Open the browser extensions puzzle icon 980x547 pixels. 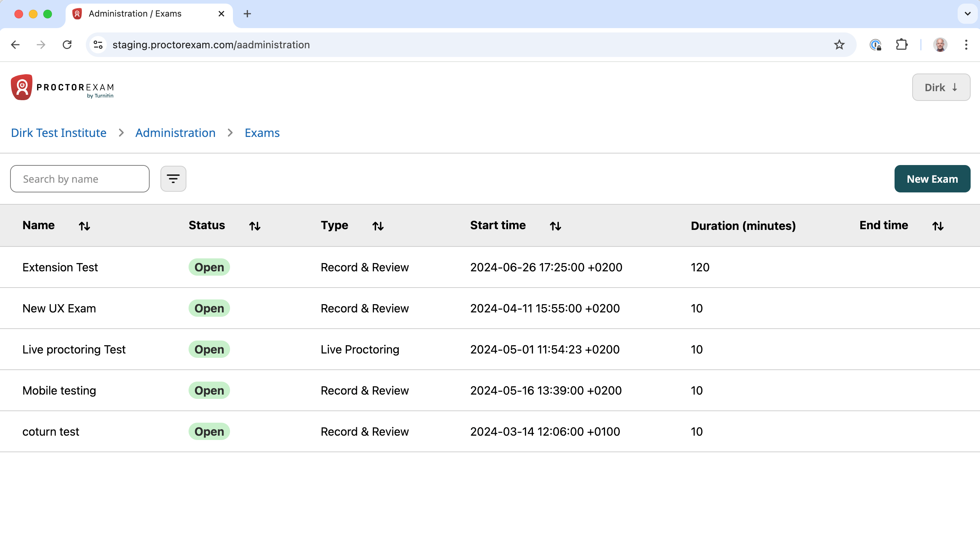pyautogui.click(x=901, y=45)
